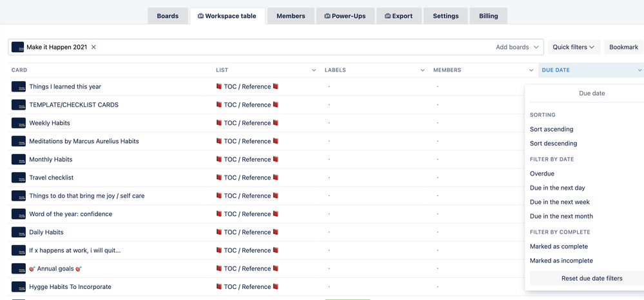Open the Boards tab

coord(168,16)
